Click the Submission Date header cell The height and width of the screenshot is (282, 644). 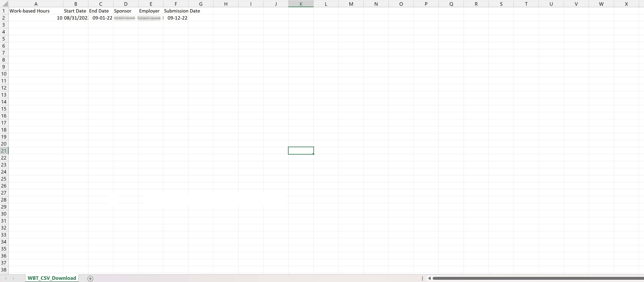(176, 11)
